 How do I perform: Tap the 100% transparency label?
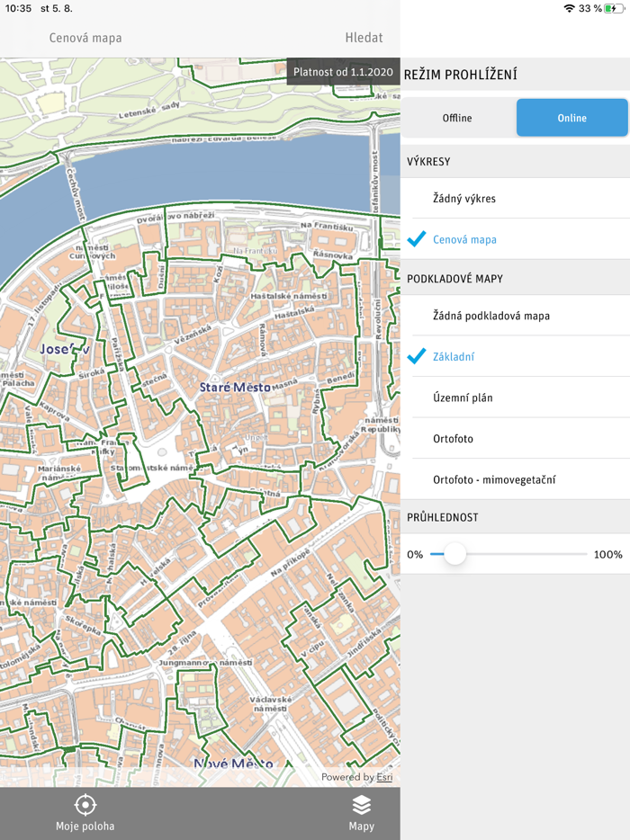pos(608,555)
